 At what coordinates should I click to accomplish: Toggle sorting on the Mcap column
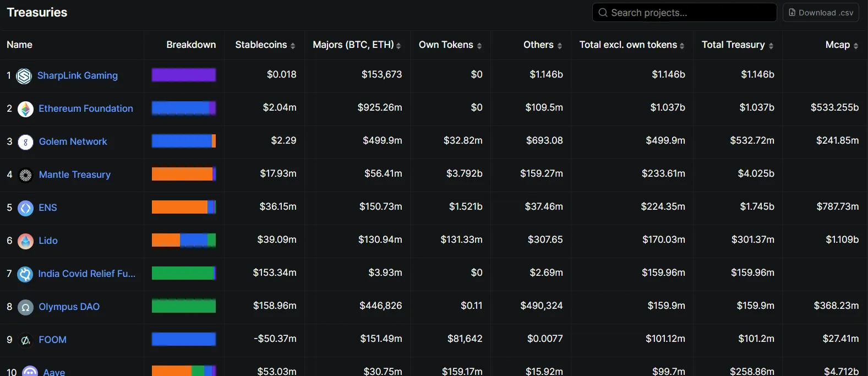point(856,45)
